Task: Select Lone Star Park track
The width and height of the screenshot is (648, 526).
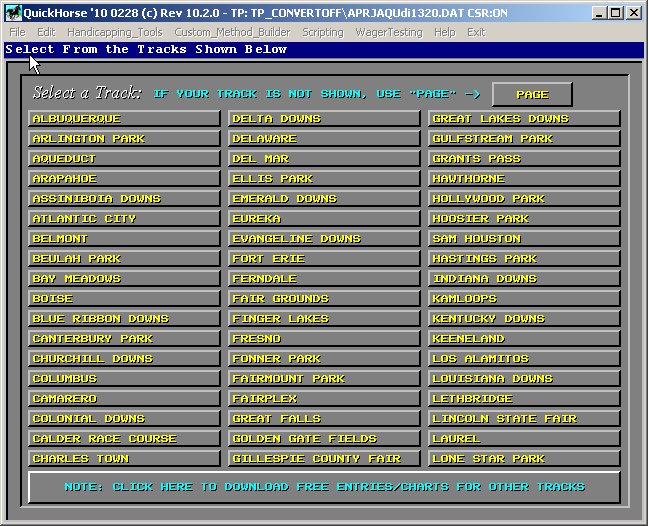Action: point(524,459)
